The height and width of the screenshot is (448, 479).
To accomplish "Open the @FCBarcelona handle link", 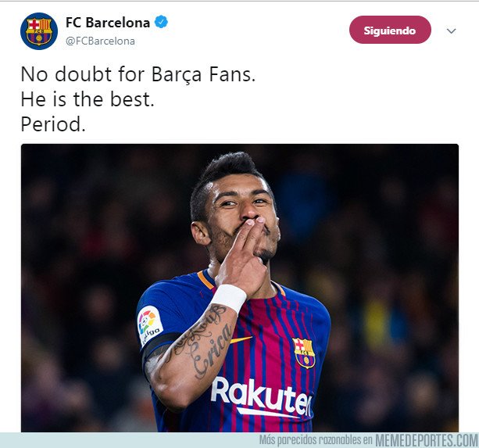I will tap(100, 41).
